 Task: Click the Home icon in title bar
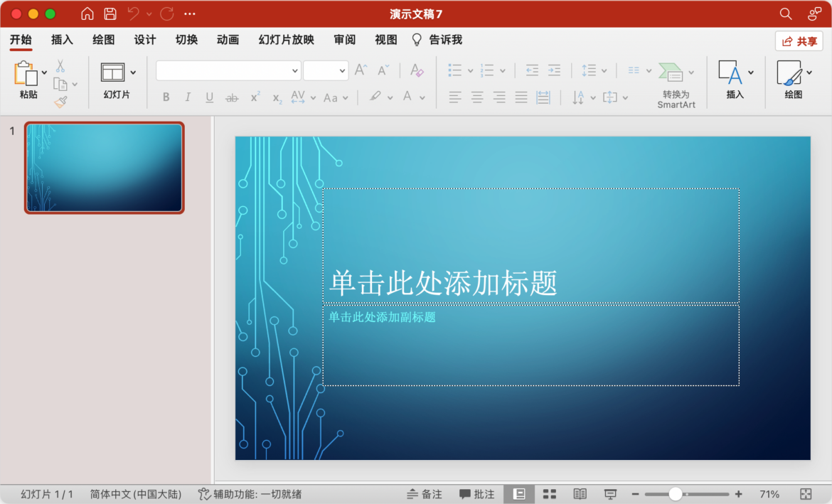[x=87, y=14]
